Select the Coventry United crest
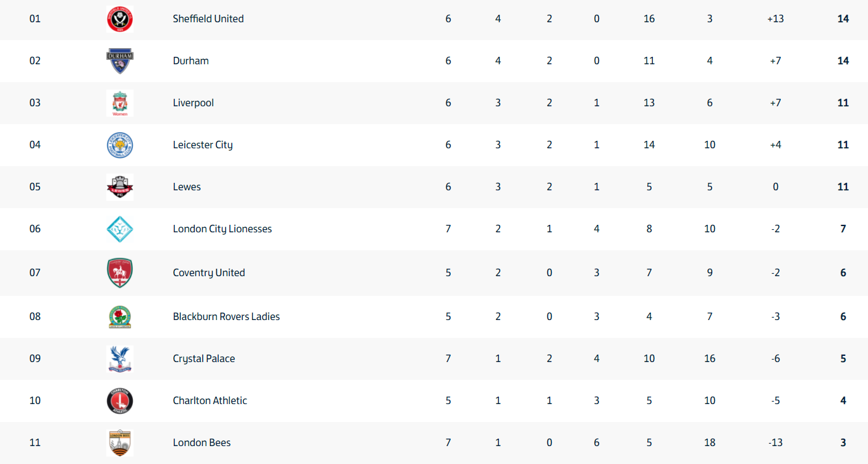The image size is (868, 464). click(119, 272)
